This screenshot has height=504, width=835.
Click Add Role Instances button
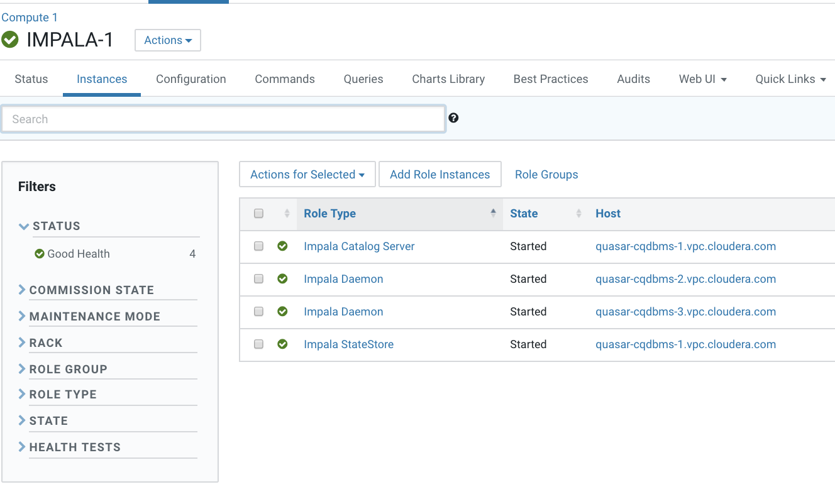(x=440, y=175)
